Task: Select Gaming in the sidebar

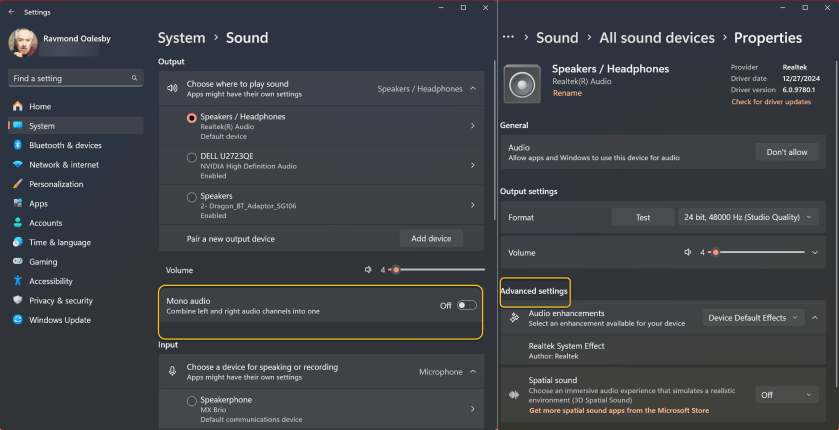Action: [x=43, y=262]
